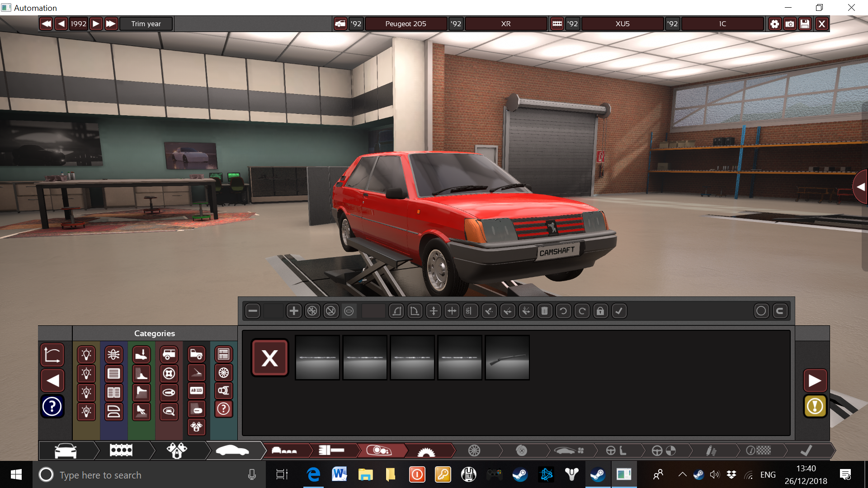Select the paint cans fixture category
This screenshot has width=868, height=488.
pos(197,427)
